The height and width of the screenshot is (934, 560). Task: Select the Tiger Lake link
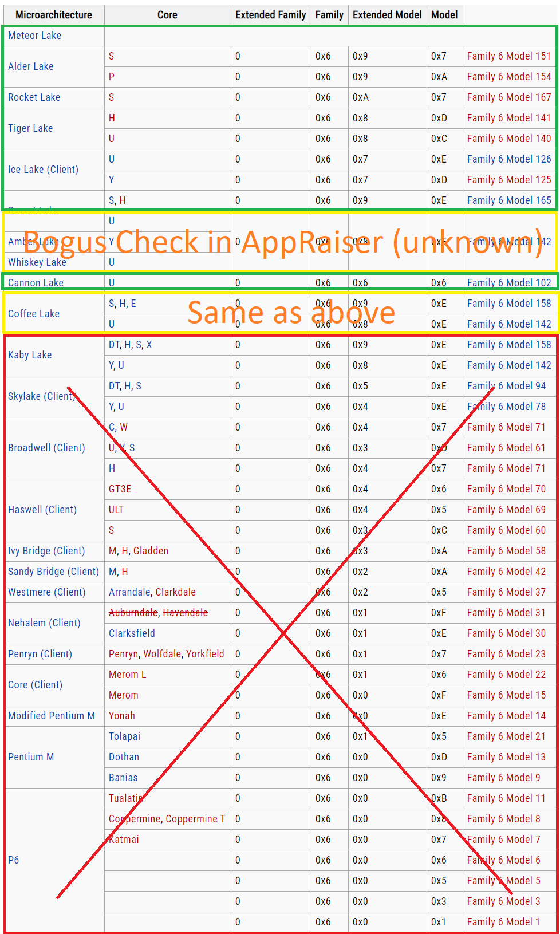(x=30, y=128)
